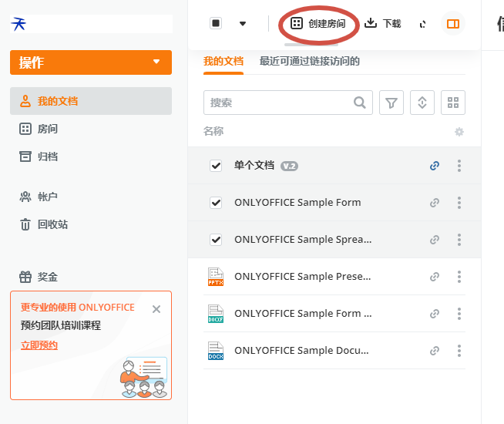
Task: Go to 房间 rooms in sidebar
Action: tap(39, 129)
